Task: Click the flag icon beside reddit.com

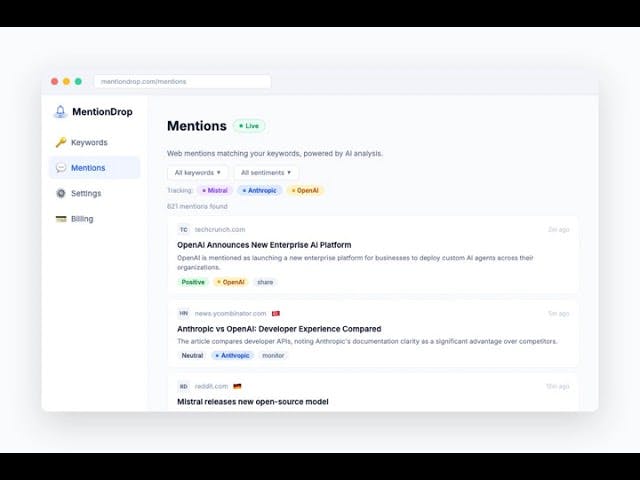Action: [x=237, y=386]
